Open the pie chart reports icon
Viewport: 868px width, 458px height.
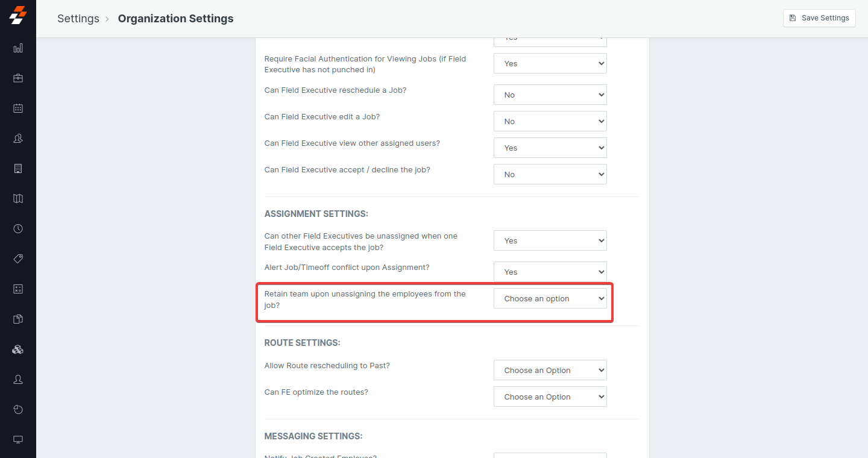coord(18,410)
